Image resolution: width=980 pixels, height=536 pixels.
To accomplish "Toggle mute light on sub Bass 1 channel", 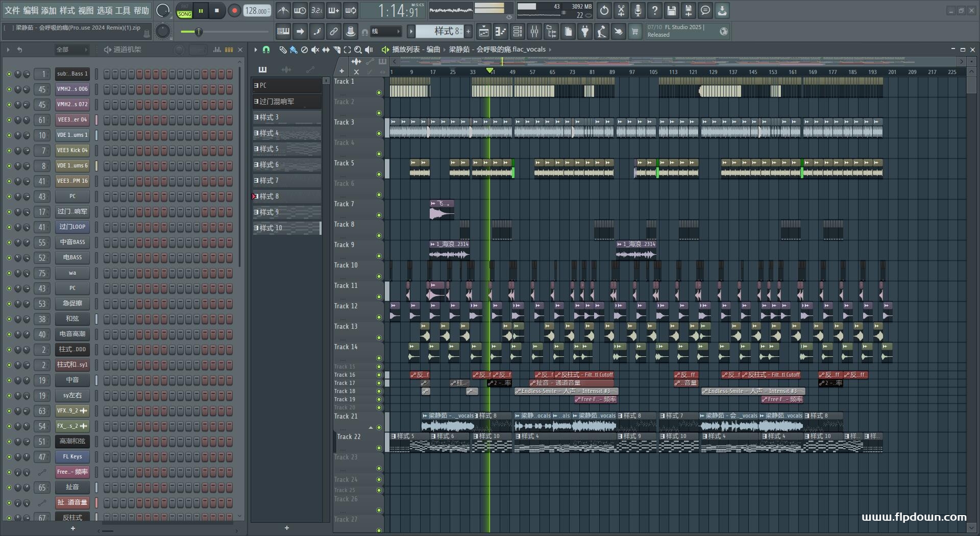I will [x=9, y=74].
